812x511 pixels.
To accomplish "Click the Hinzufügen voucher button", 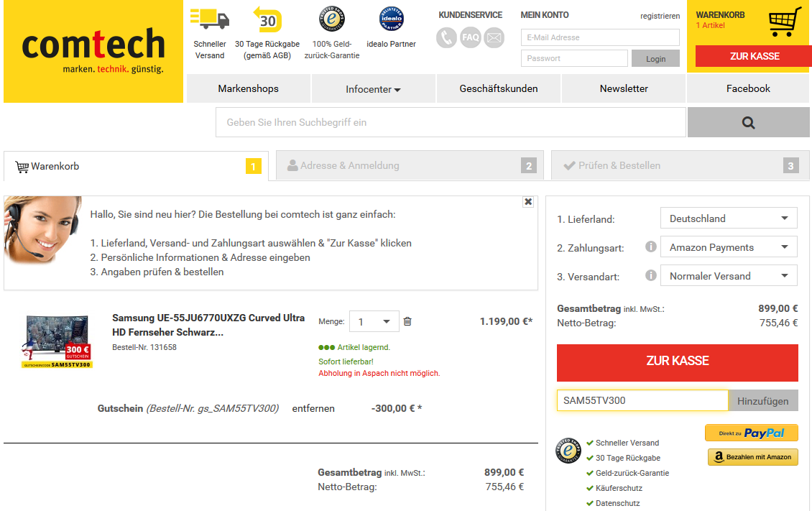I will tap(763, 401).
